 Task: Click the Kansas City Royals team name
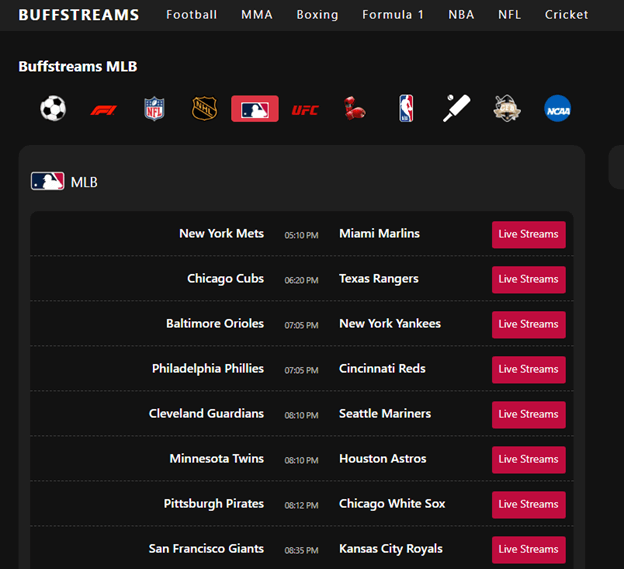pyautogui.click(x=391, y=549)
